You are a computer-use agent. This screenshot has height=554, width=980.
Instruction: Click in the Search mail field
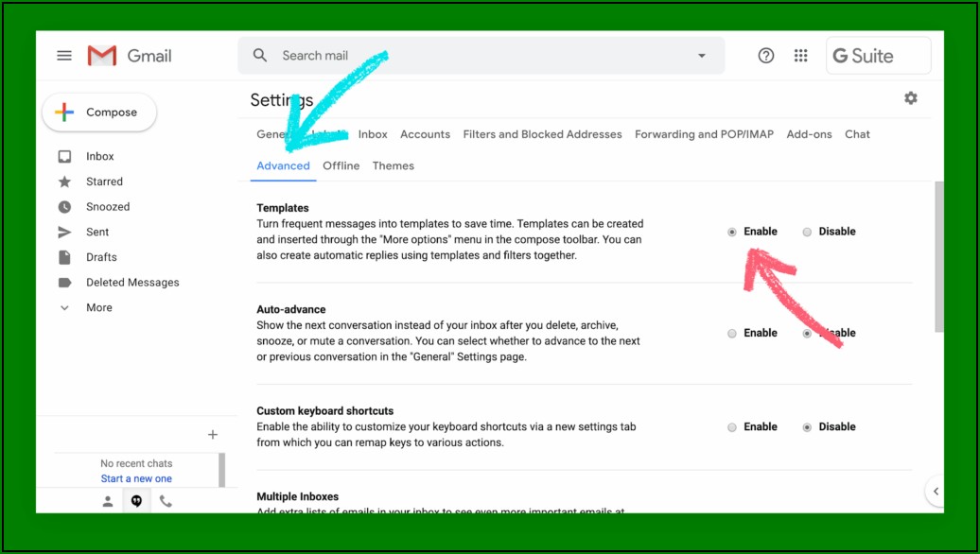[x=481, y=56]
